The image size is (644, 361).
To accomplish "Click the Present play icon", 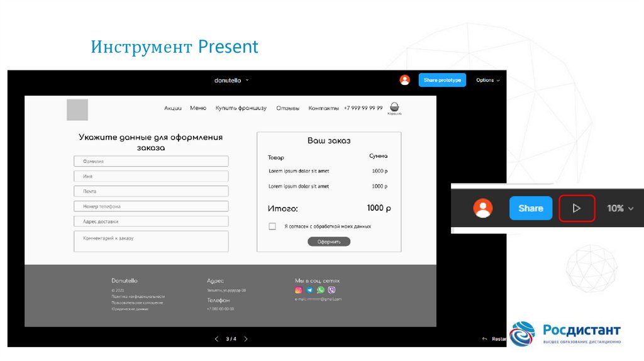I will (x=577, y=208).
